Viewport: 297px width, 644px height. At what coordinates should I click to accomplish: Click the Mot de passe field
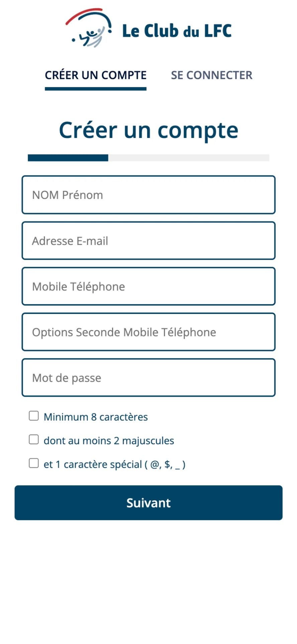point(148,378)
